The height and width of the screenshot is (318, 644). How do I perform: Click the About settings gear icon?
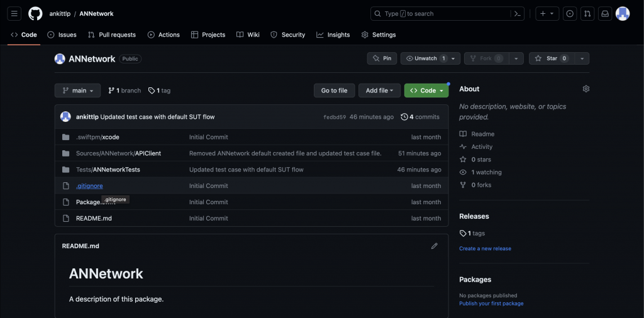click(586, 89)
